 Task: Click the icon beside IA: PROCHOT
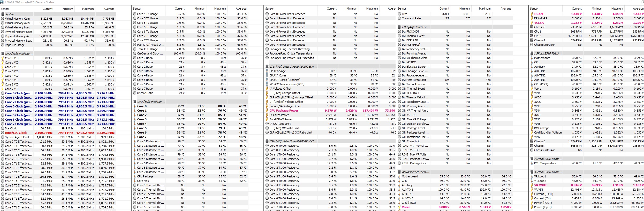click(x=399, y=32)
